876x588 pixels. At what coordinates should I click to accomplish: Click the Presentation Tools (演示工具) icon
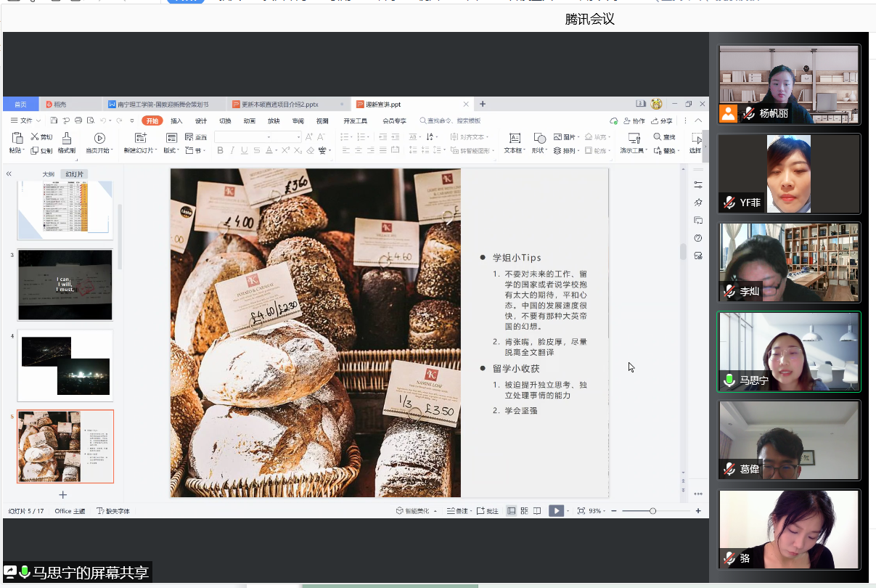(x=634, y=138)
